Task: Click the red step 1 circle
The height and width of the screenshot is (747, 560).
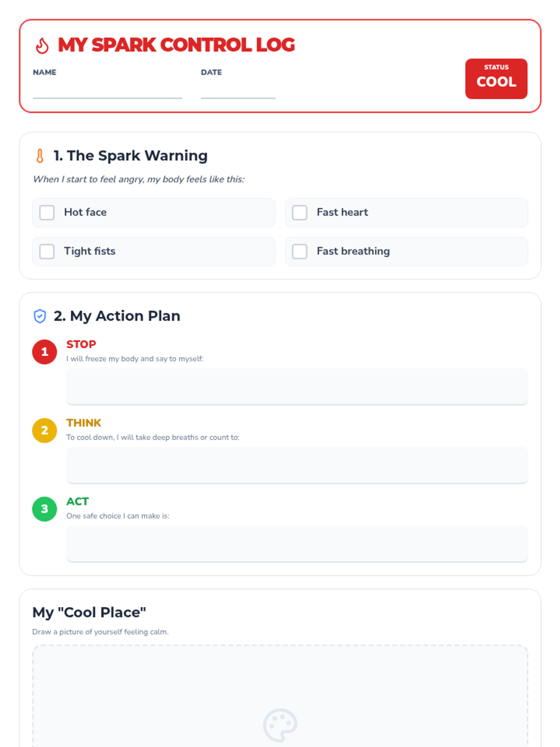Action: pos(44,352)
